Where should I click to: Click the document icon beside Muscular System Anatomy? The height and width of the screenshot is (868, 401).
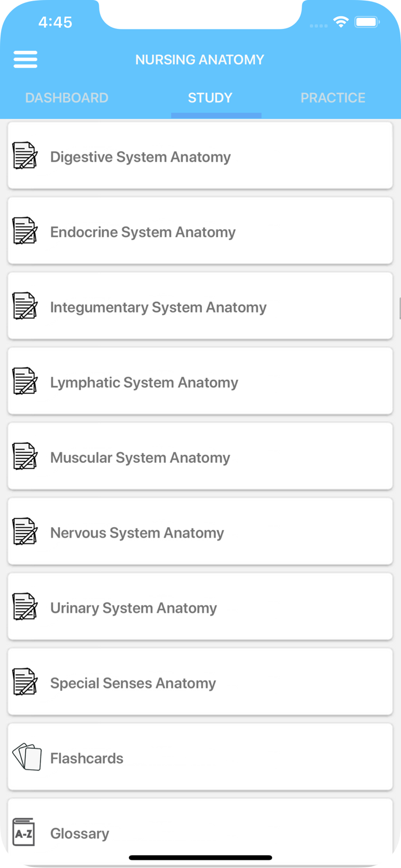[x=25, y=456]
